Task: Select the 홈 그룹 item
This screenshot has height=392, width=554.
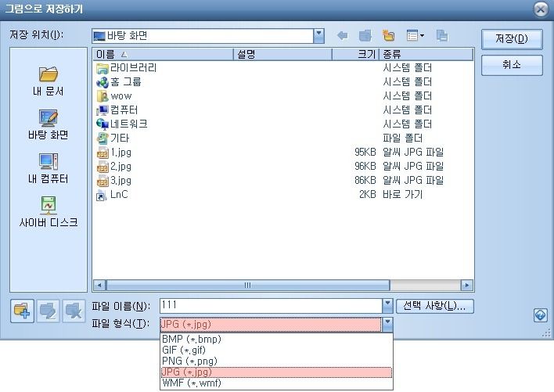Action: pyautogui.click(x=119, y=82)
